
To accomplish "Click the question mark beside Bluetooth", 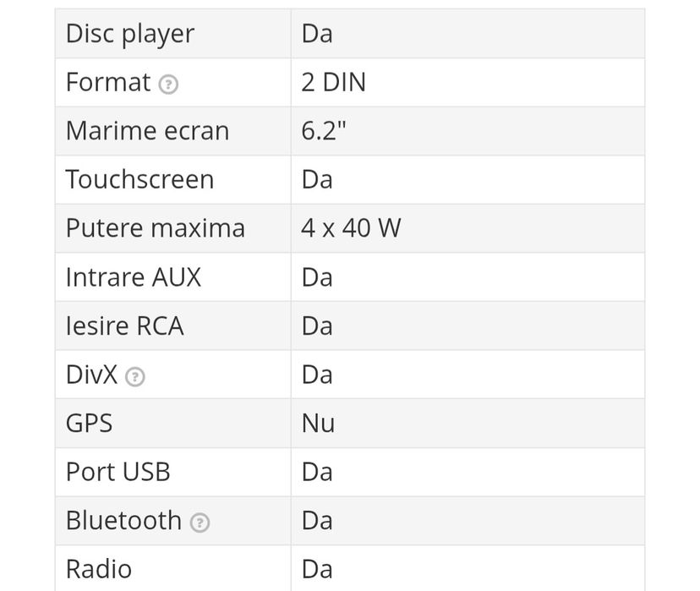I will point(200,523).
